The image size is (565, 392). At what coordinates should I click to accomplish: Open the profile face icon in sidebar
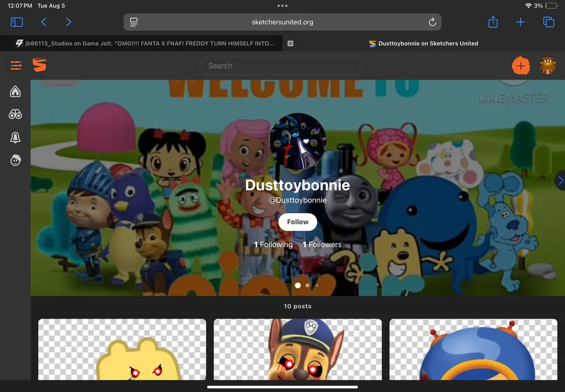coord(15,160)
